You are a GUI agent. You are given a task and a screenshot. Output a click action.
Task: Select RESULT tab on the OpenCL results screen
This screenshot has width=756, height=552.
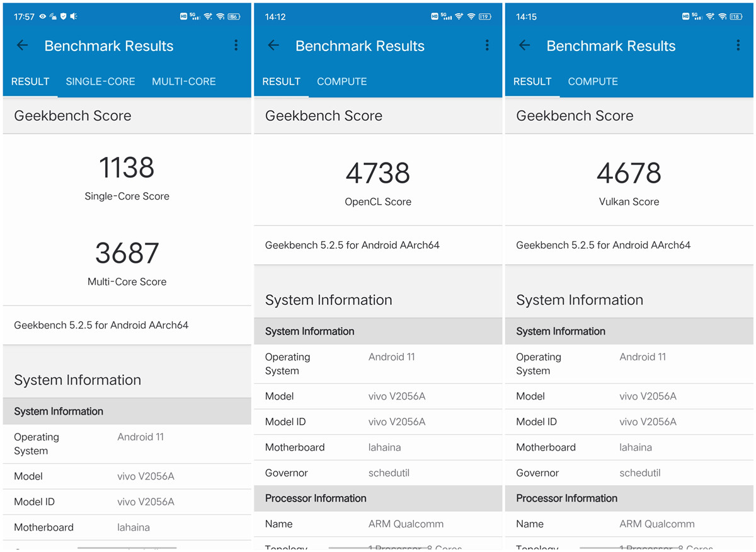pos(281,81)
